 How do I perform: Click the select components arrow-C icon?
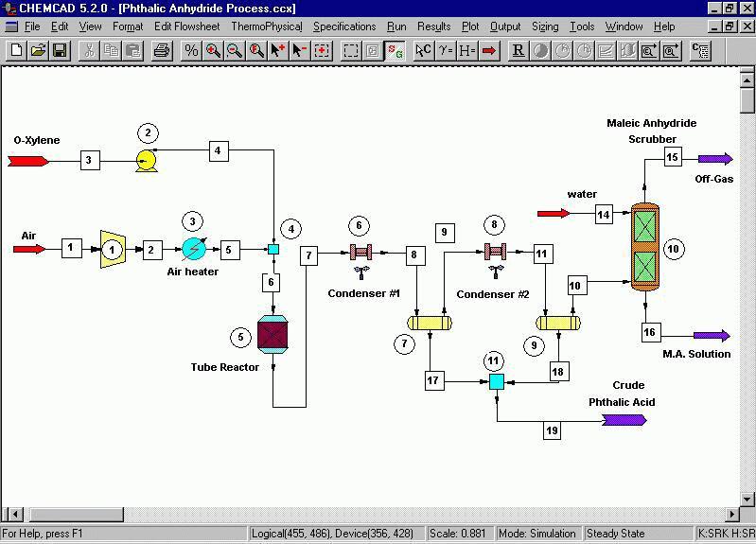click(x=424, y=50)
